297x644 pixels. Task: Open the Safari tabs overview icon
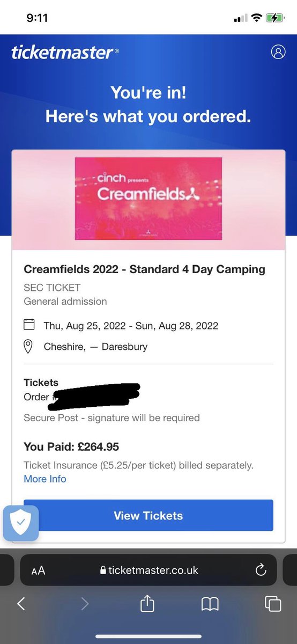coord(273,604)
